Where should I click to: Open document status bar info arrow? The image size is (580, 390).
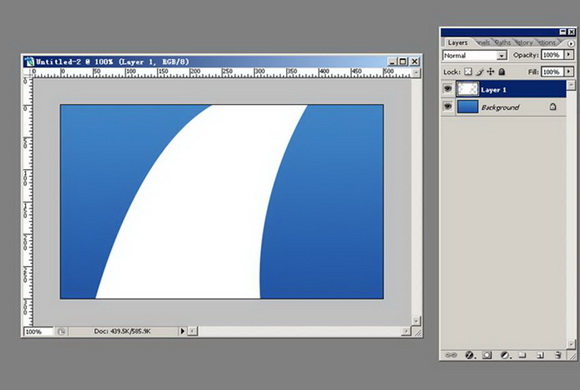[182, 331]
